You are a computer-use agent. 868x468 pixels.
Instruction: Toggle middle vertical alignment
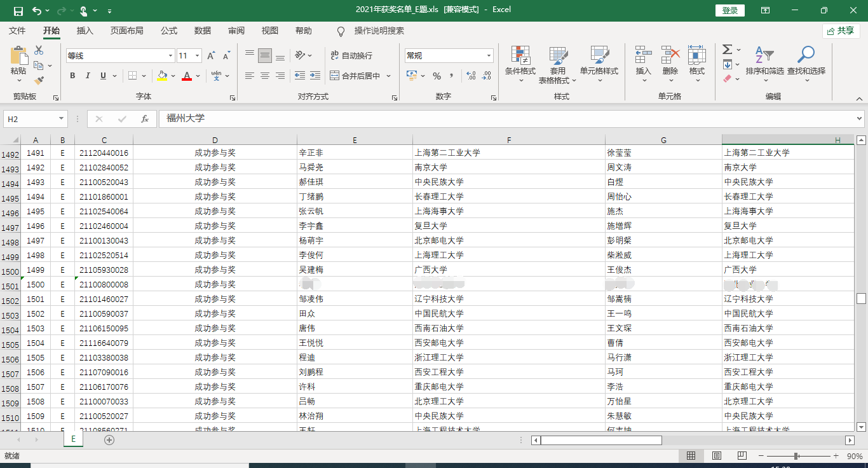[x=265, y=55]
